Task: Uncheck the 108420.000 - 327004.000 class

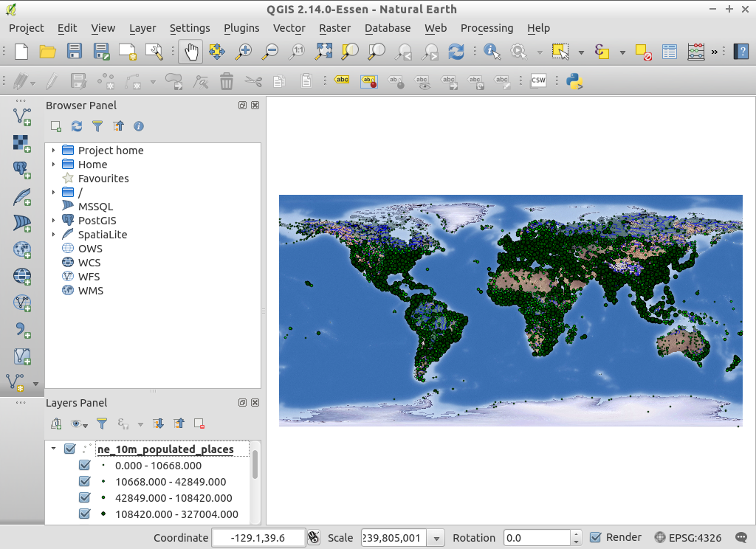Action: (x=85, y=514)
